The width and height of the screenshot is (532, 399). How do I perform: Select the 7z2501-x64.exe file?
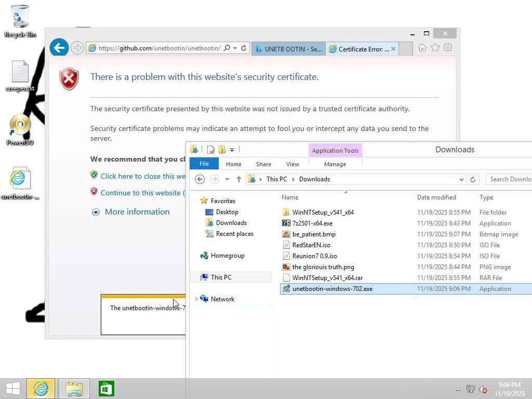pos(312,223)
